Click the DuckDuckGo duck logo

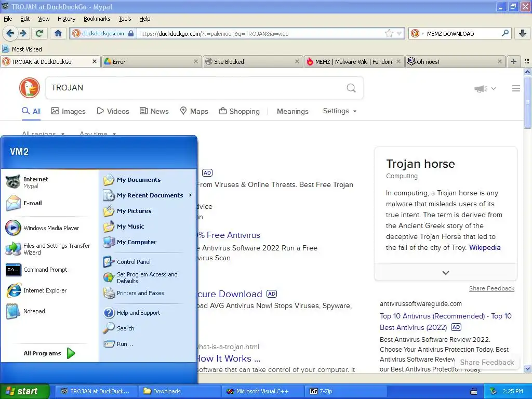[30, 88]
